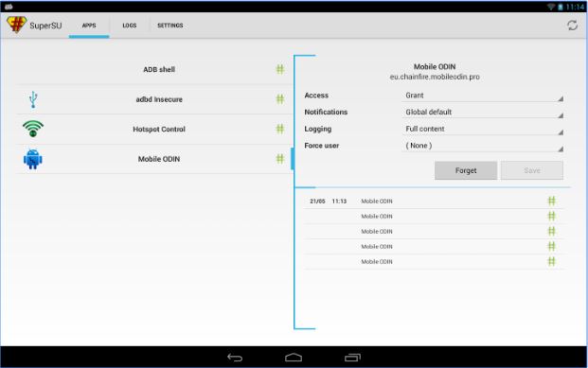
Task: Click the 11:13 time in the log
Action: (x=339, y=202)
